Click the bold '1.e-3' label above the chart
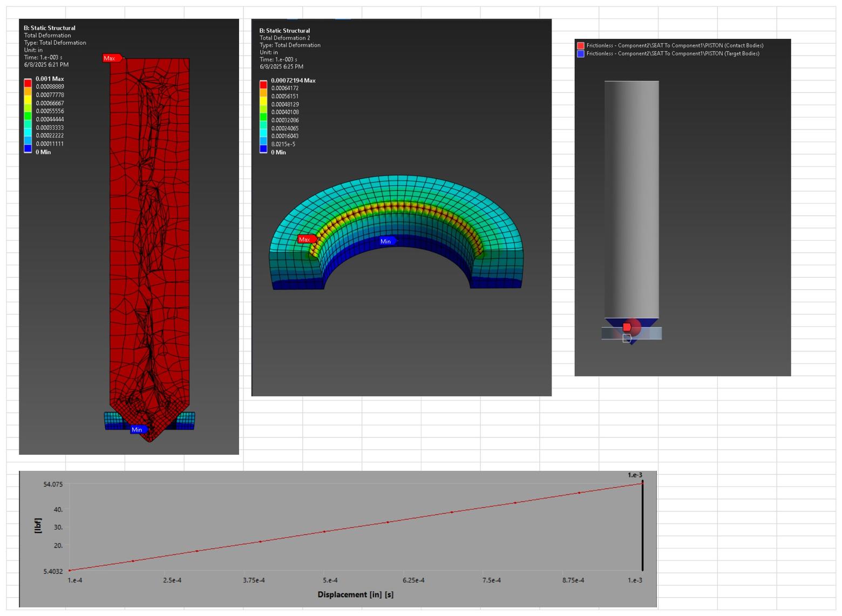The width and height of the screenshot is (842, 616). coord(635,475)
